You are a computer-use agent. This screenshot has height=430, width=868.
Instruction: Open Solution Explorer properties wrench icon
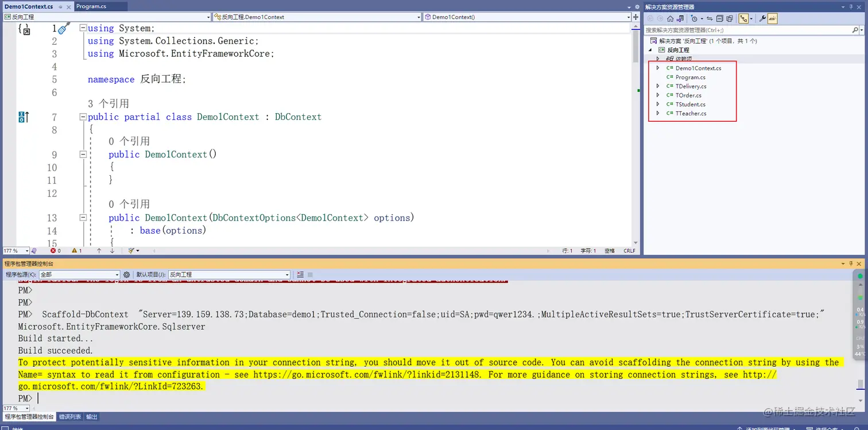pyautogui.click(x=762, y=18)
